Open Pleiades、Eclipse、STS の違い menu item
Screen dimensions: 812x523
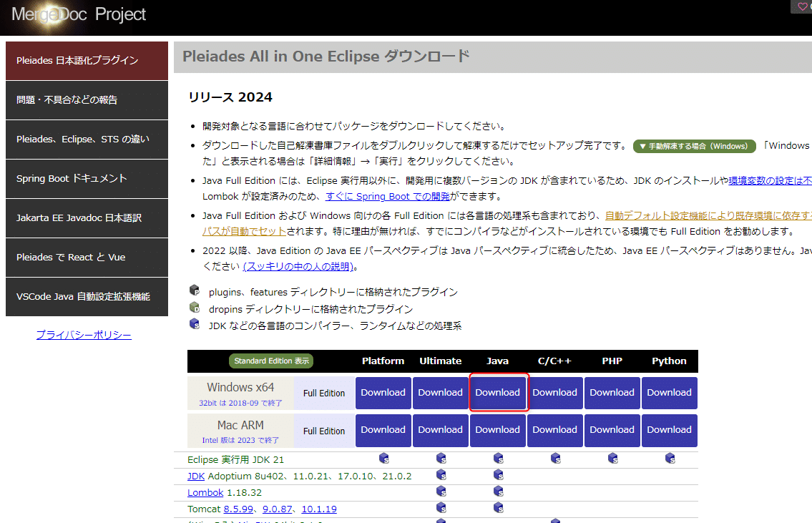(x=87, y=140)
